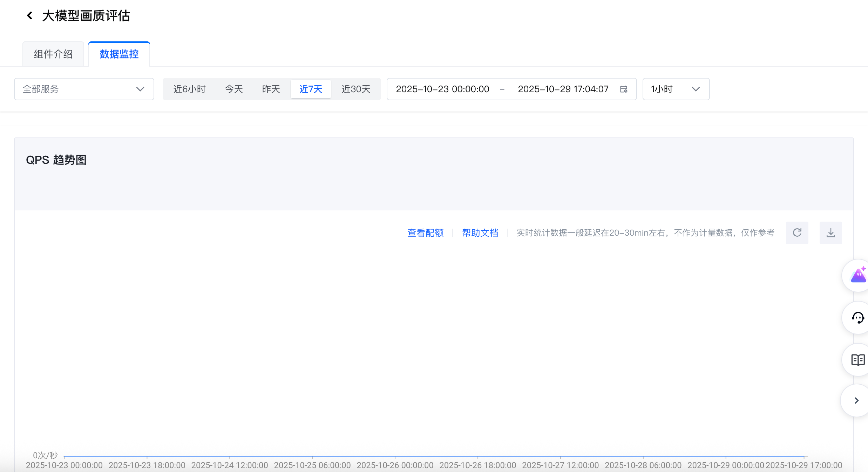The width and height of the screenshot is (868, 472).
Task: Open the 1小时 granularity dropdown
Action: pyautogui.click(x=676, y=89)
